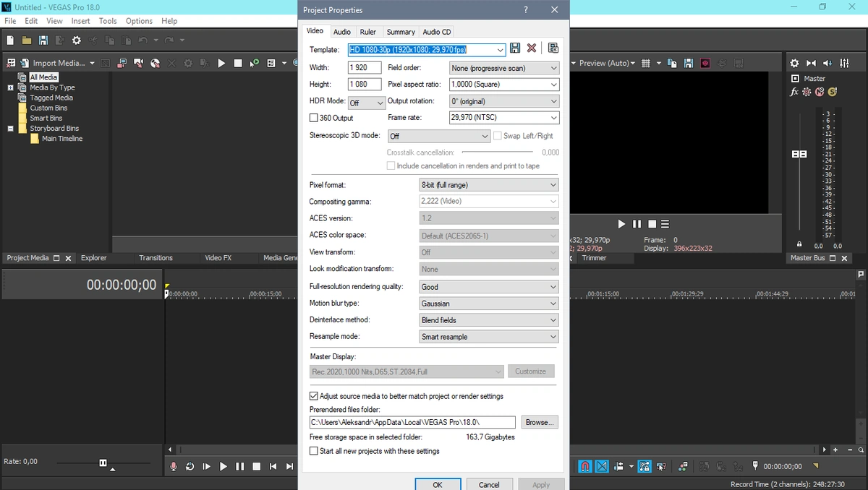The height and width of the screenshot is (490, 868).
Task: Toggle Enable Snapping magnet icon
Action: 585,466
